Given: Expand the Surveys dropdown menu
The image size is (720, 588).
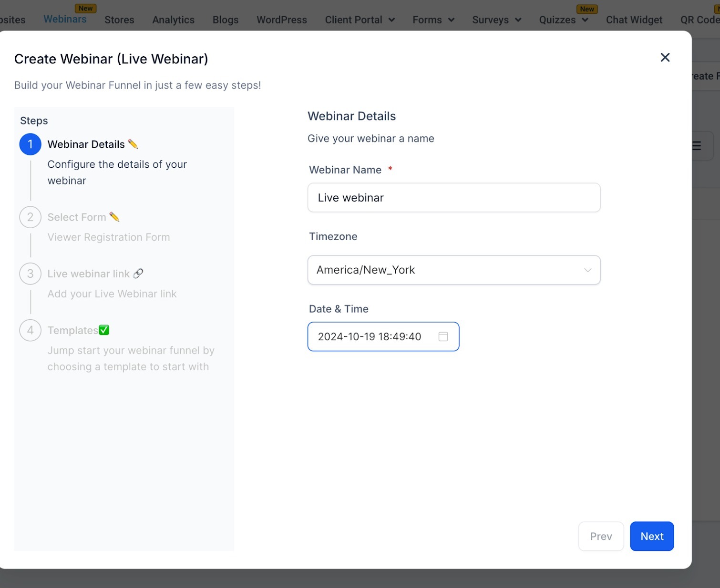Looking at the screenshot, I should coord(497,20).
